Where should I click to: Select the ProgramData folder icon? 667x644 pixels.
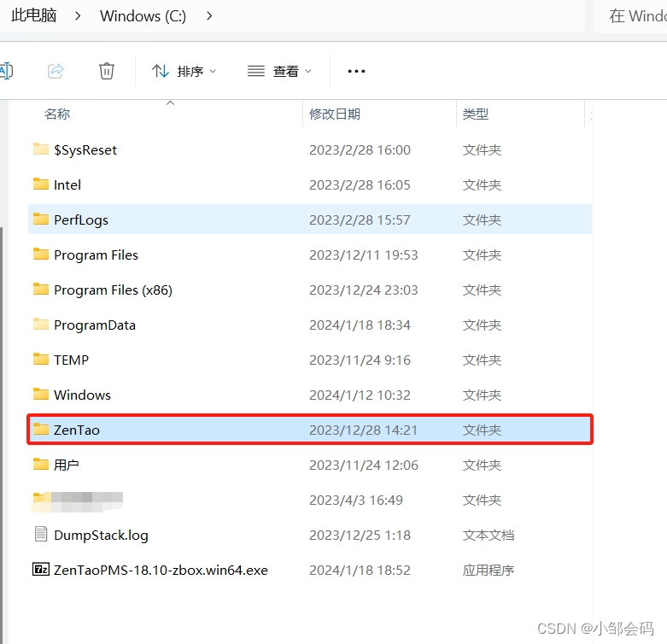[41, 324]
